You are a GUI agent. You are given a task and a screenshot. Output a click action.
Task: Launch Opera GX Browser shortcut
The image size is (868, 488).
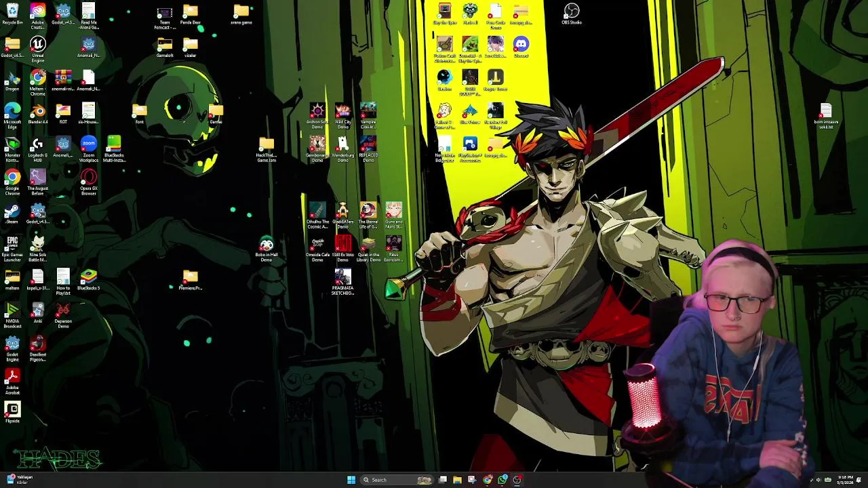(x=88, y=182)
